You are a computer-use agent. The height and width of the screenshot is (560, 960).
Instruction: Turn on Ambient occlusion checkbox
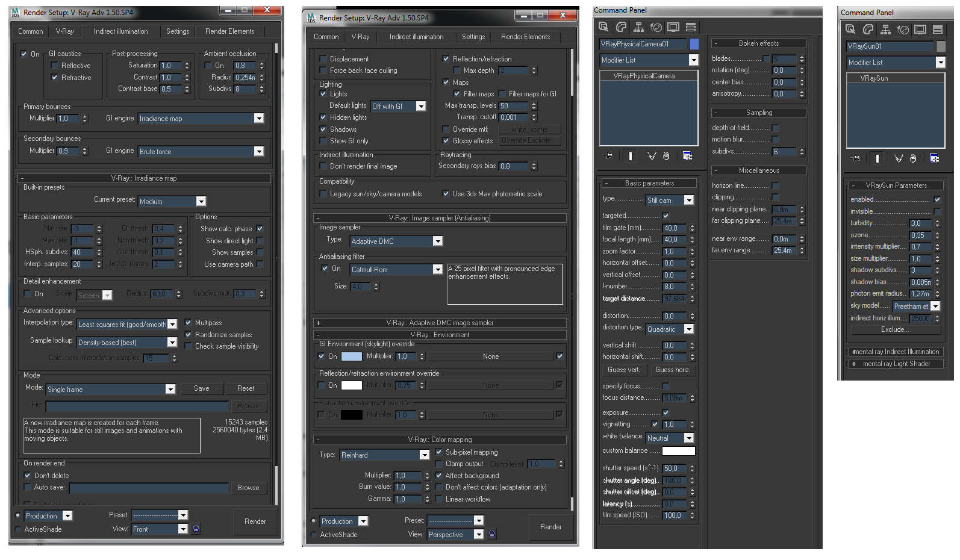[x=208, y=66]
